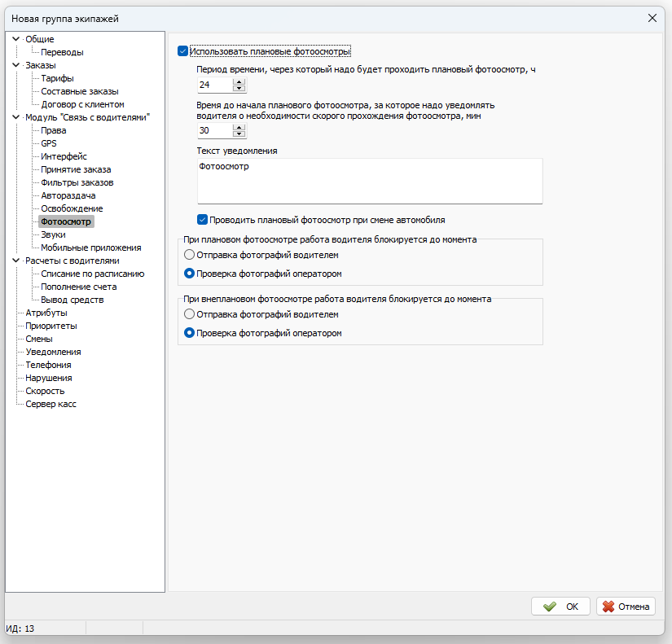Close the Новая группа экипажей dialog
This screenshot has width=672, height=644.
[652, 18]
